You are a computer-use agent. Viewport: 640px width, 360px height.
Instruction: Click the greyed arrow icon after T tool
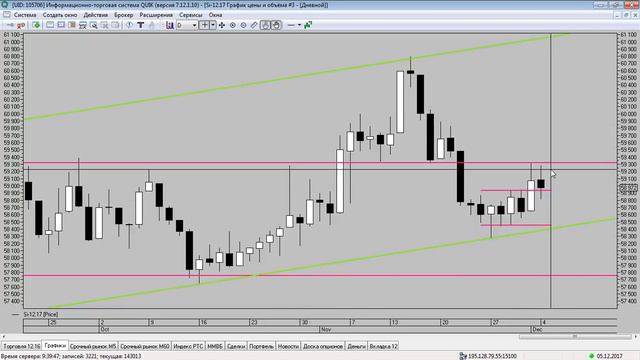tap(151, 25)
